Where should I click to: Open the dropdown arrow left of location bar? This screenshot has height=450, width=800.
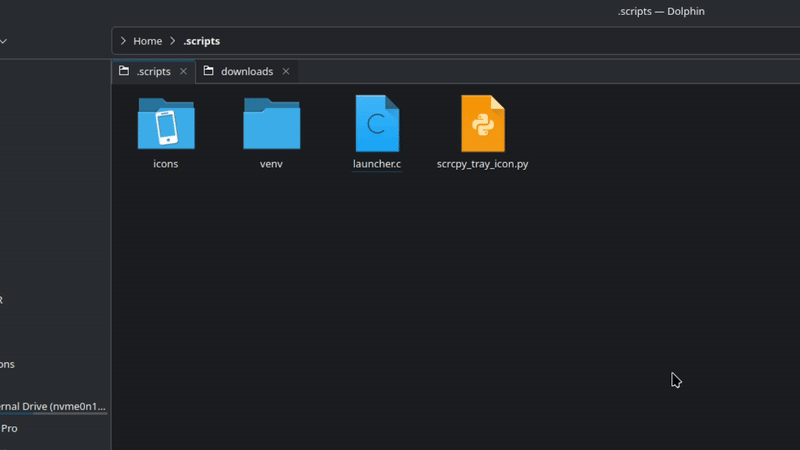3,41
